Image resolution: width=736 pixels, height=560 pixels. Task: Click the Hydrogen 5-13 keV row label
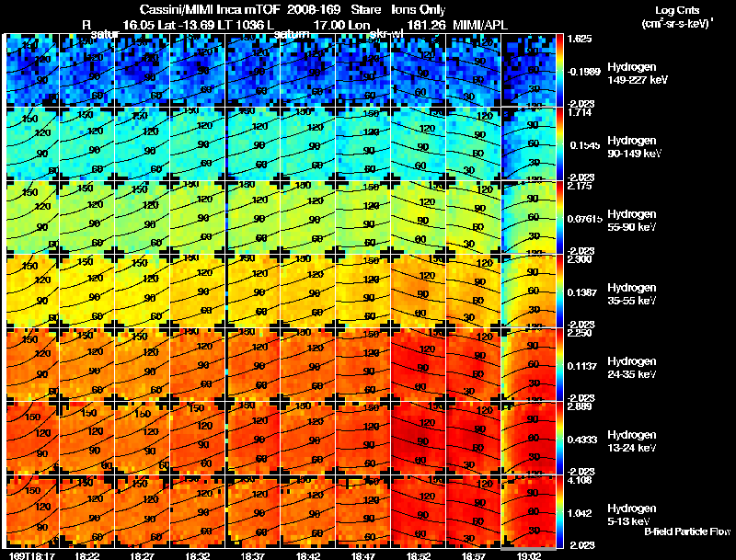[632, 515]
